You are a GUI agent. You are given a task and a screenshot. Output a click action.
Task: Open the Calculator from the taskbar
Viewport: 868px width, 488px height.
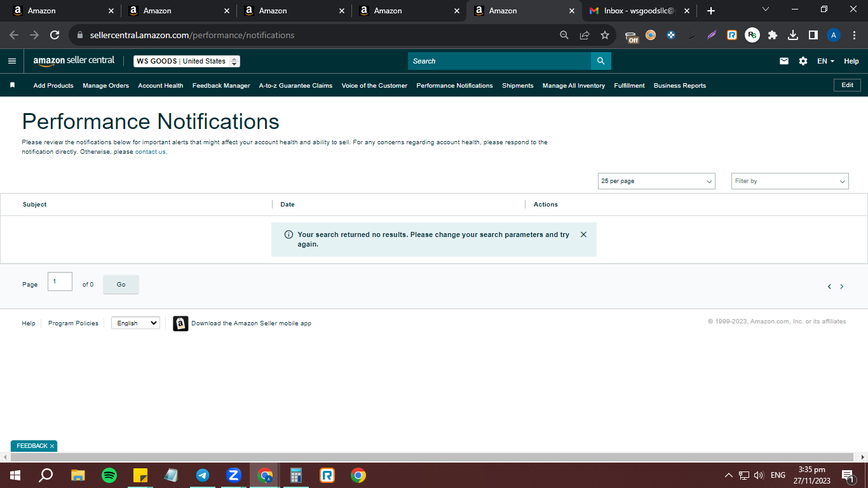pos(295,475)
